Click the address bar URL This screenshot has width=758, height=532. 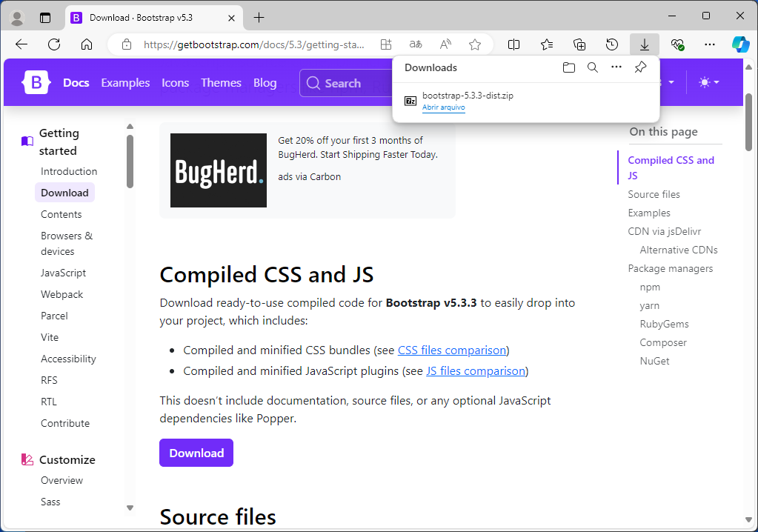point(254,44)
